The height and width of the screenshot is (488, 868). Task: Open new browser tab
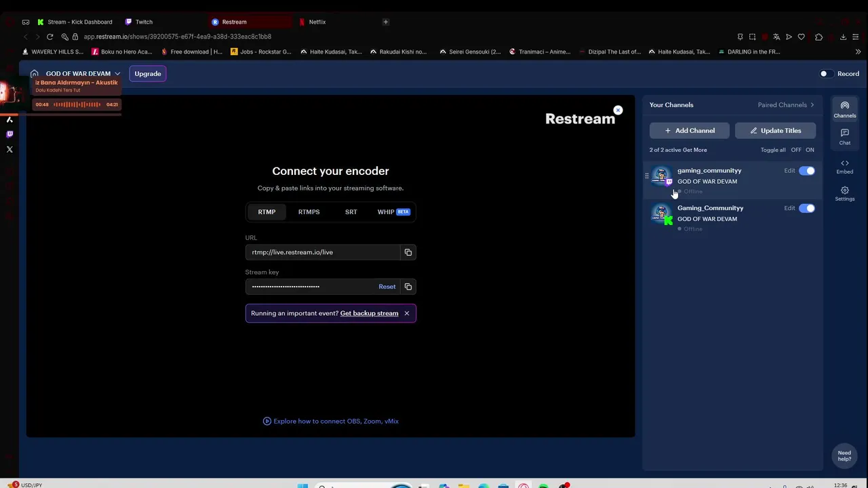click(385, 22)
